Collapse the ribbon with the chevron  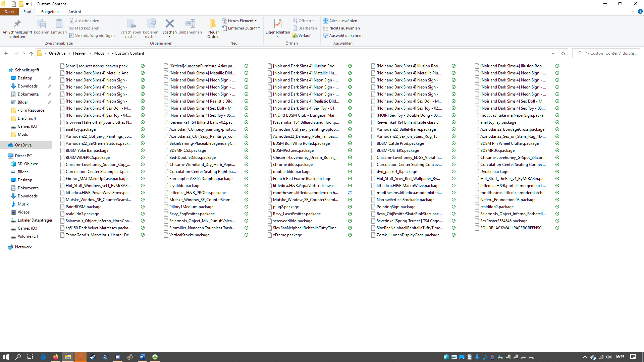(x=633, y=11)
